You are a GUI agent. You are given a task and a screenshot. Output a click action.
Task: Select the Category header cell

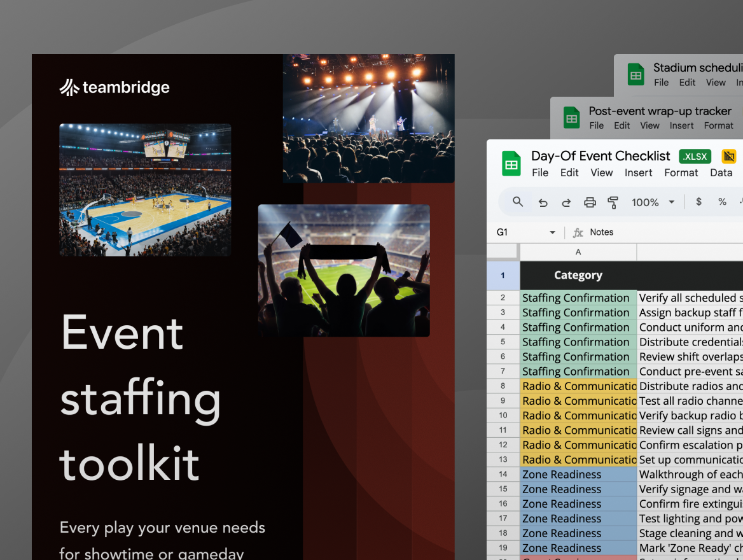click(x=578, y=276)
